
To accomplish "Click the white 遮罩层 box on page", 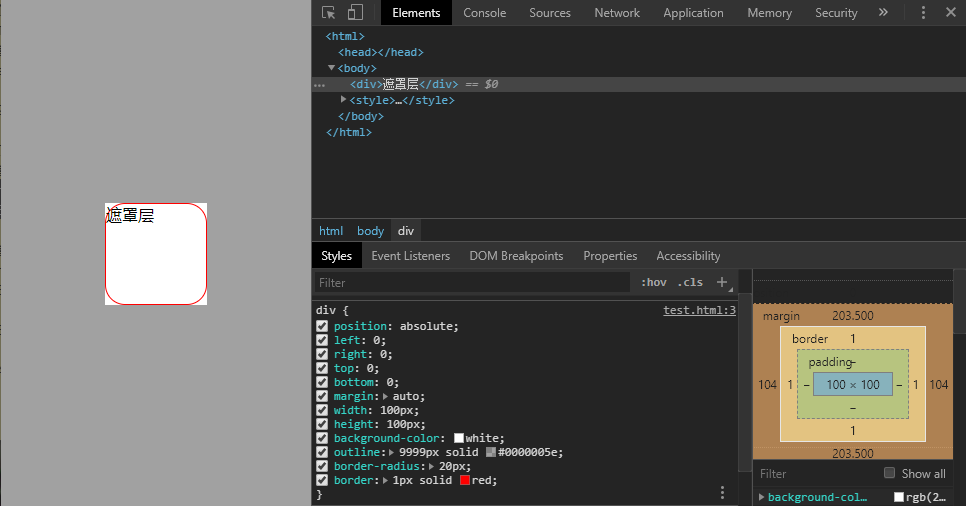I will pyautogui.click(x=156, y=254).
